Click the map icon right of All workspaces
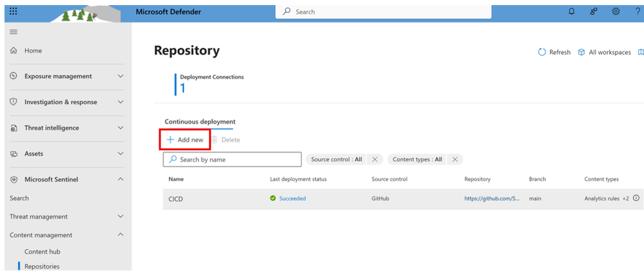 coord(641,52)
